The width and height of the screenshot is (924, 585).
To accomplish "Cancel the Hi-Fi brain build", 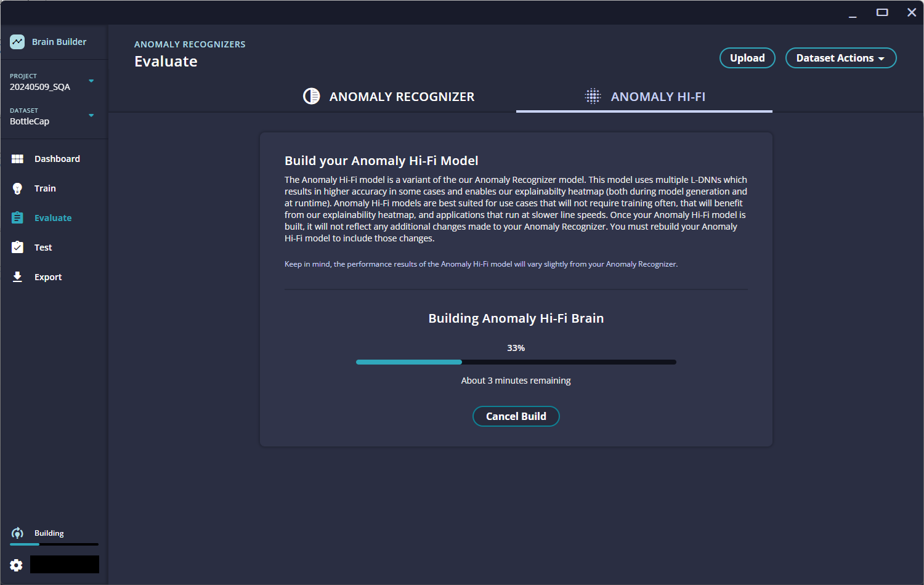I will (516, 416).
